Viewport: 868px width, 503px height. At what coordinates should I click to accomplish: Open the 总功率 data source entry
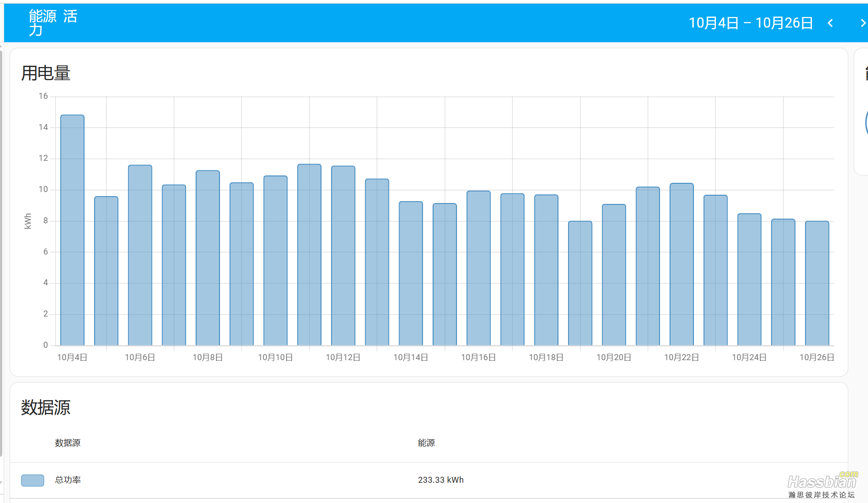[x=68, y=480]
